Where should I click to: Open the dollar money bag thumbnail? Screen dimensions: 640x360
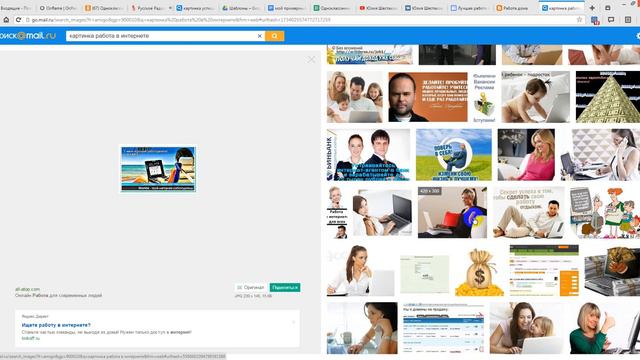click(x=479, y=272)
